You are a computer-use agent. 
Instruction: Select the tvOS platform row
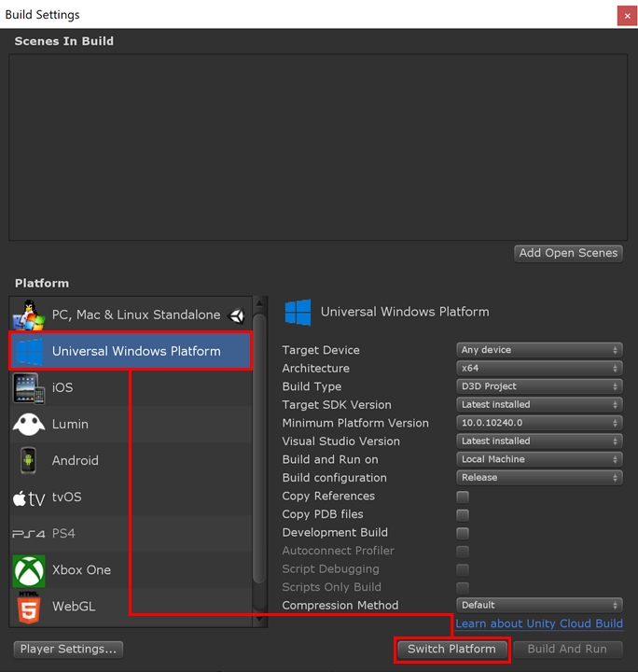(131, 497)
